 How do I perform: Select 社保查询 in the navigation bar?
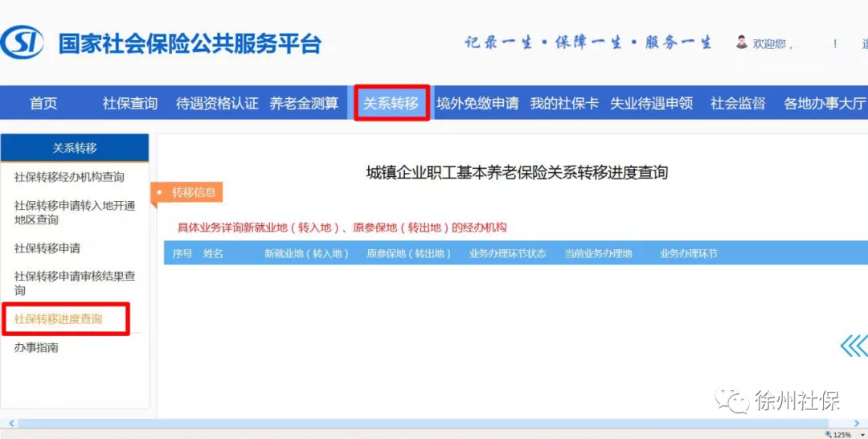click(129, 103)
